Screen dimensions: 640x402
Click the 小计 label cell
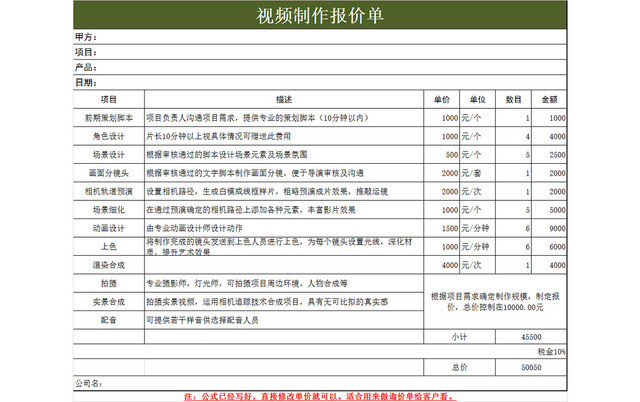pyautogui.click(x=460, y=337)
